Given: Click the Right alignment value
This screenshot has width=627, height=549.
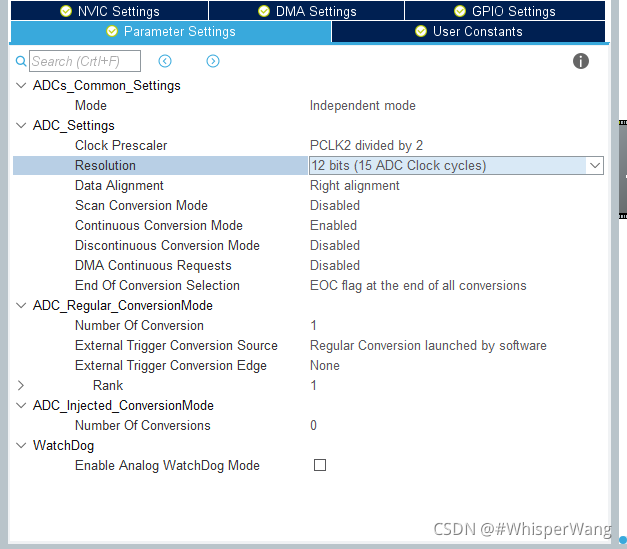Looking at the screenshot, I should tap(355, 185).
